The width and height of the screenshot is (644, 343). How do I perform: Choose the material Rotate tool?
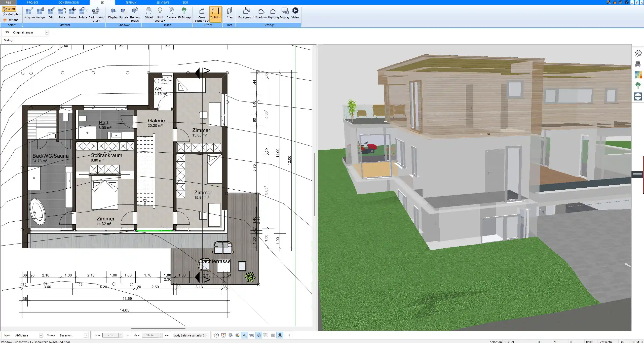point(83,13)
